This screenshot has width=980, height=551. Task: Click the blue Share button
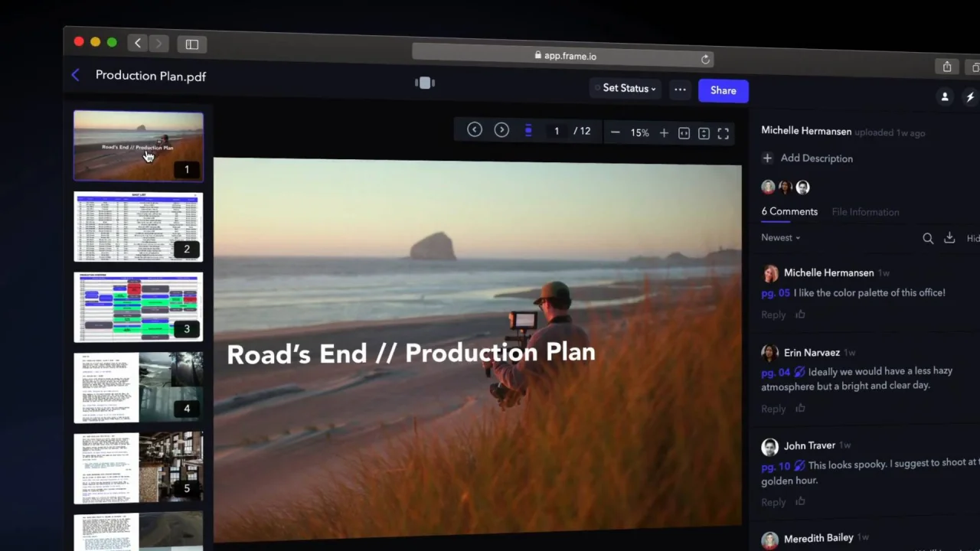click(723, 90)
